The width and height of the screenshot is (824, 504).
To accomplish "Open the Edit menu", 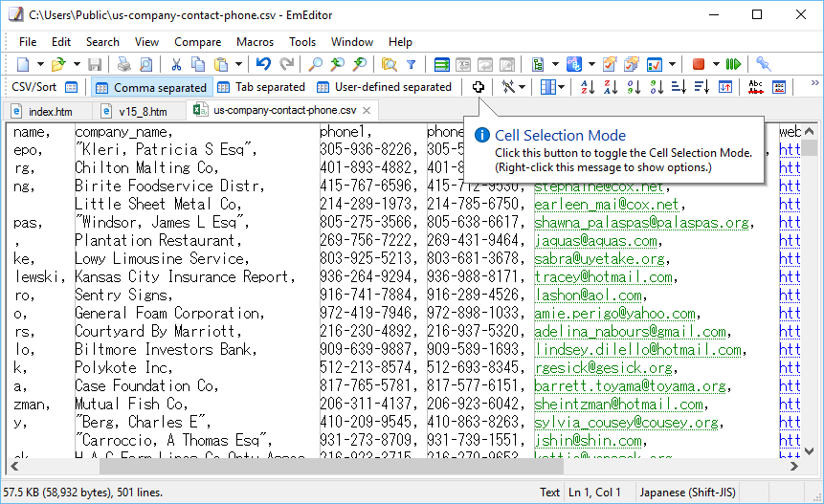I will click(x=61, y=42).
